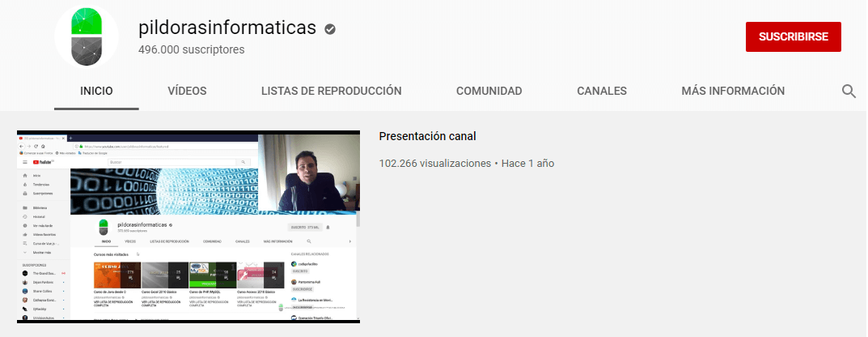
Task: Go to the COMUNIDAD tab
Action: tap(489, 91)
